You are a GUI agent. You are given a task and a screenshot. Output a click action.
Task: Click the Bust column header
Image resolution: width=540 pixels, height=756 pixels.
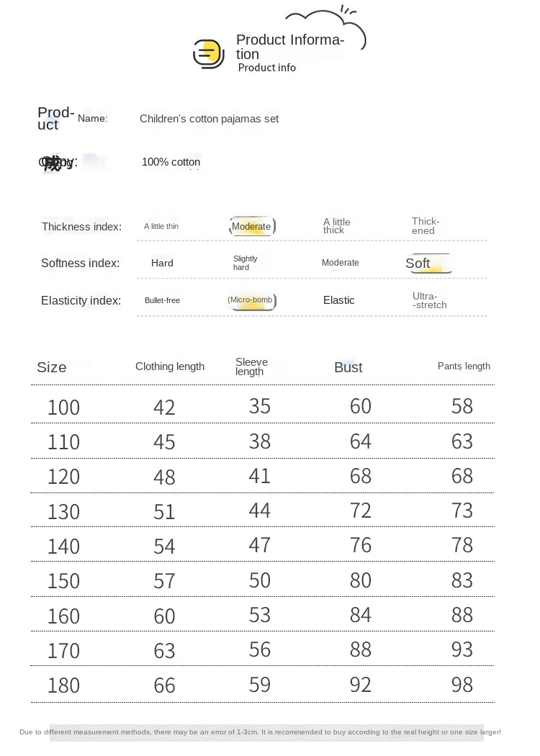[348, 367]
